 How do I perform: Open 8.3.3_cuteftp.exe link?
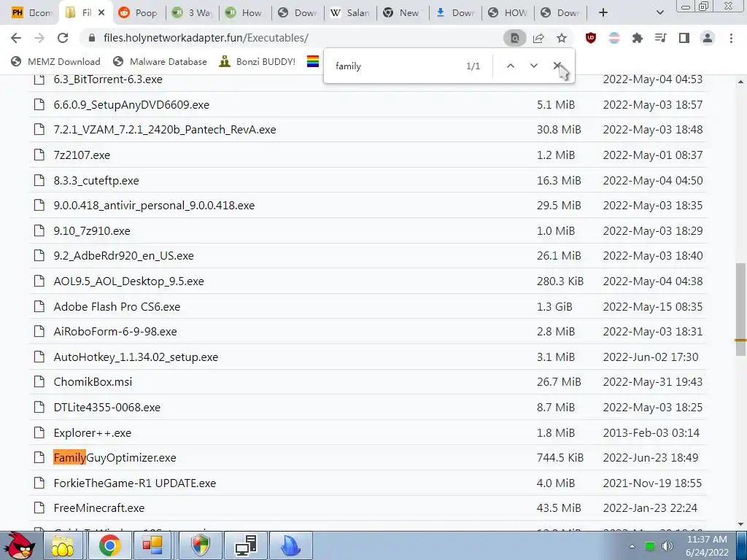coord(96,181)
